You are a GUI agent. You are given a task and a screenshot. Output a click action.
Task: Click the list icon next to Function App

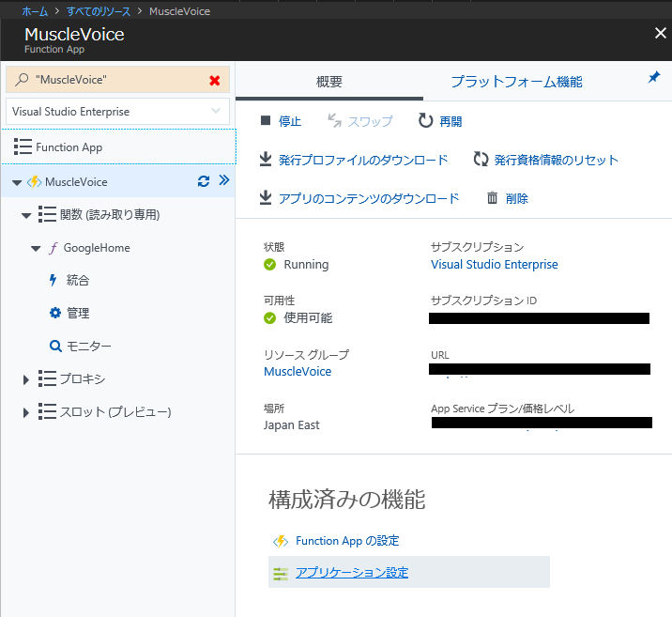pos(23,147)
